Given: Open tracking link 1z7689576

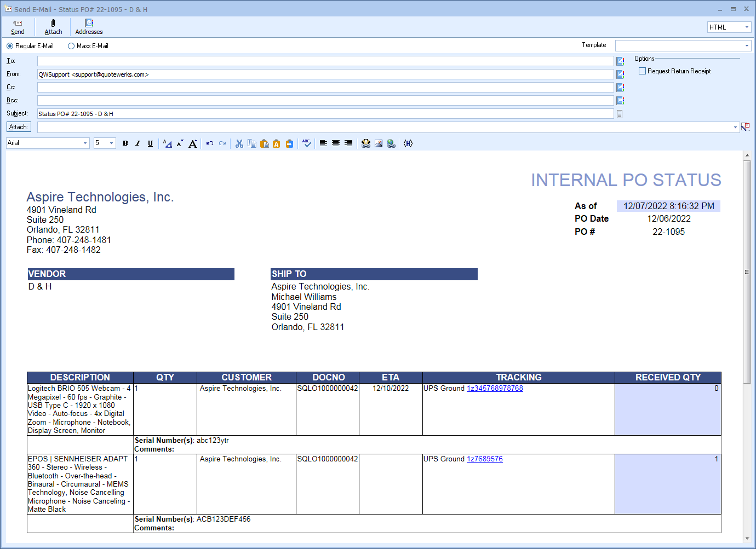Looking at the screenshot, I should click(485, 459).
